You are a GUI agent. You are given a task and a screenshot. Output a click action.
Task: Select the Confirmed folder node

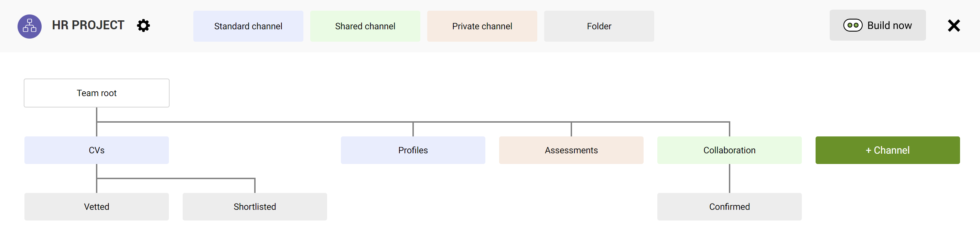pyautogui.click(x=729, y=207)
